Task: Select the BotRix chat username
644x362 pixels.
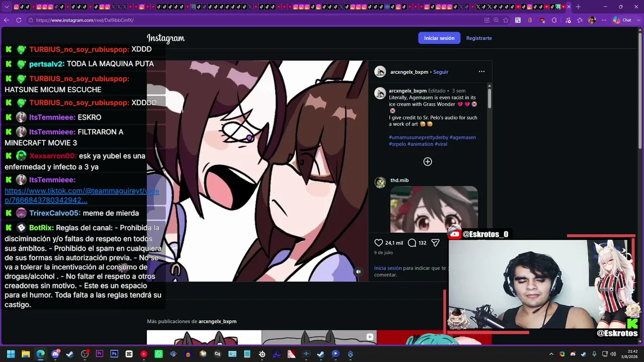Action: pyautogui.click(x=41, y=228)
